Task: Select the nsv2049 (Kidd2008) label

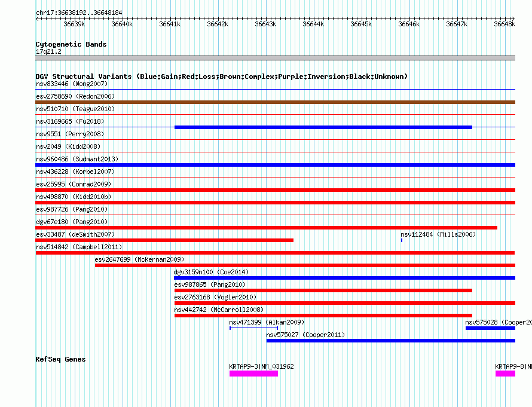Action: (68, 146)
